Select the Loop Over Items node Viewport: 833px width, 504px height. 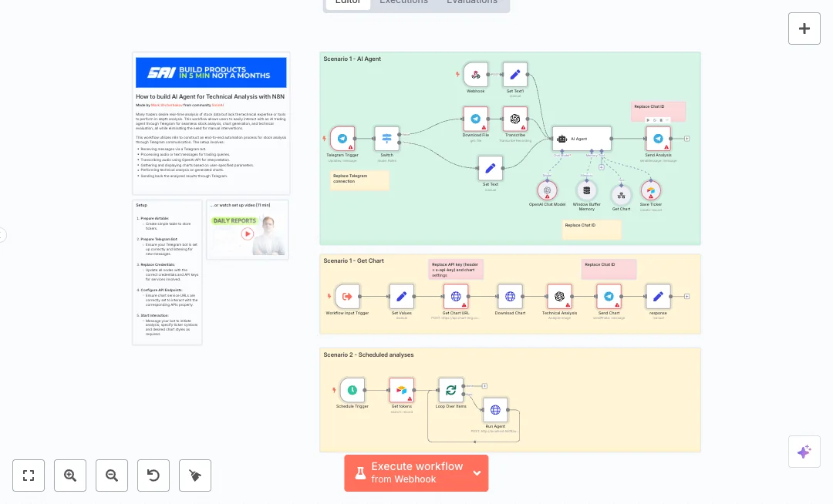pos(450,390)
